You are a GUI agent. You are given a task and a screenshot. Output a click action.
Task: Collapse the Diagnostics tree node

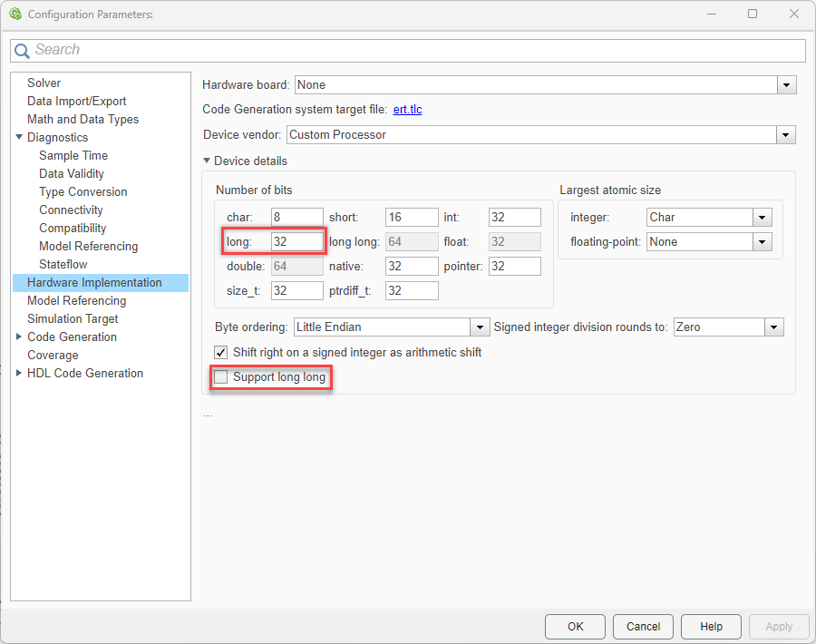[x=19, y=138]
